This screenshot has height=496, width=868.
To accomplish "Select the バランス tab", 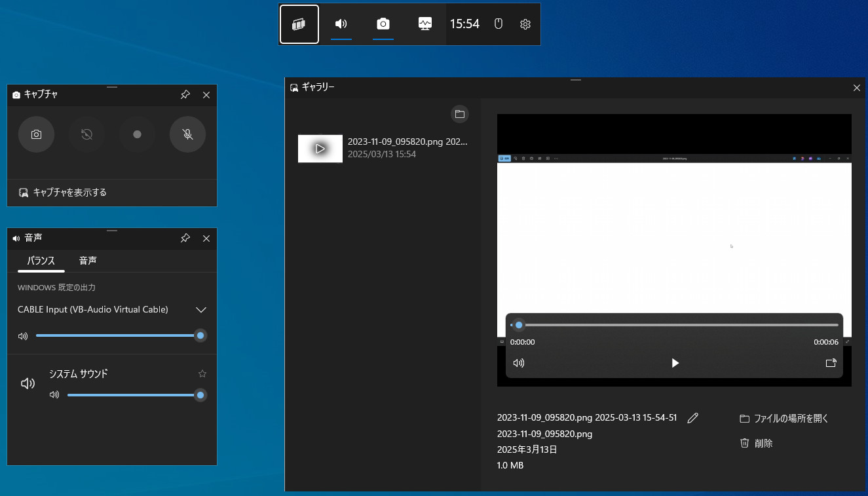I will pos(41,261).
